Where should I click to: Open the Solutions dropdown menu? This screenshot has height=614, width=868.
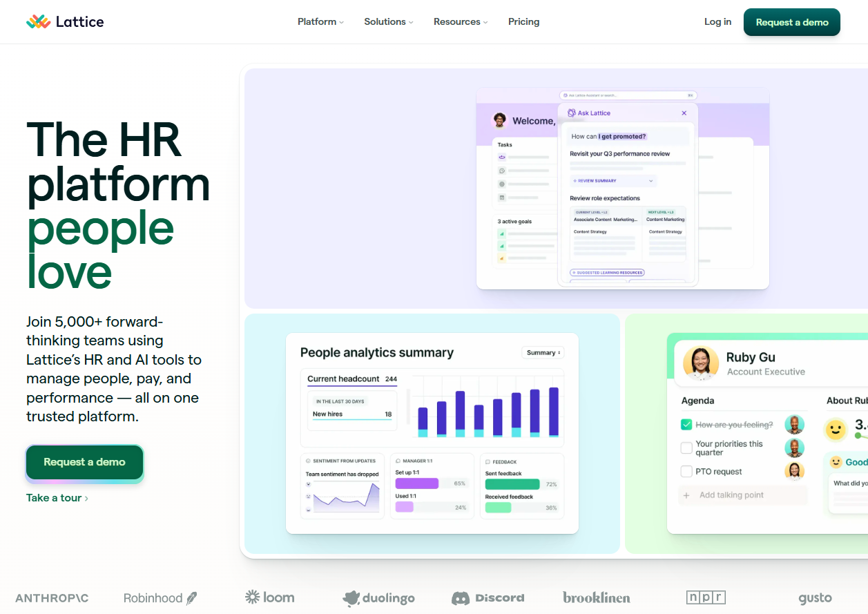pos(389,22)
